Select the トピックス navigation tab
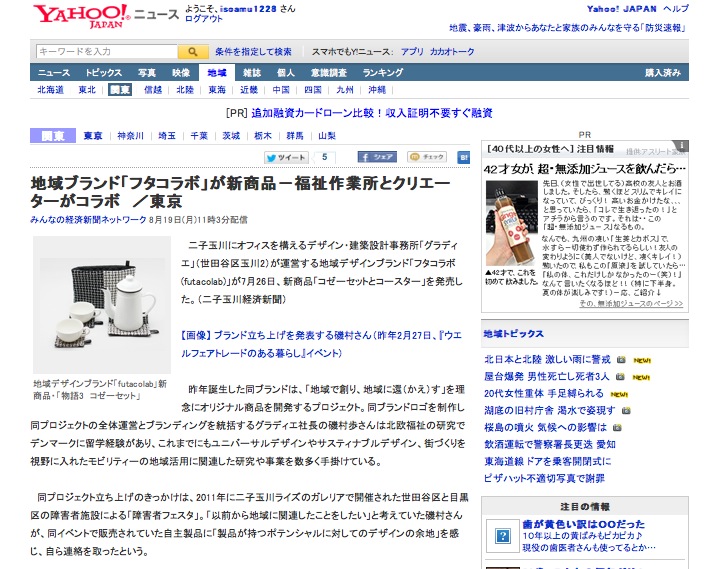Screen dimensions: 724x569 pyautogui.click(x=103, y=73)
